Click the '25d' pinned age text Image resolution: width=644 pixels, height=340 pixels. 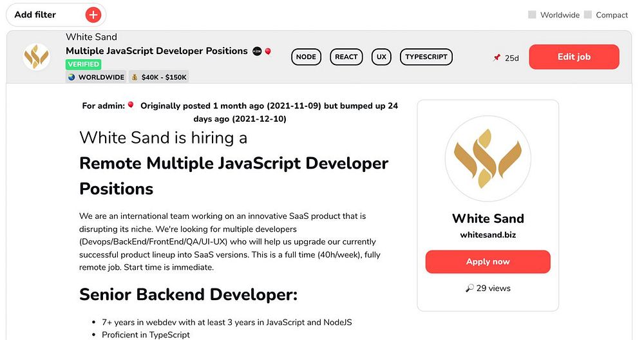pos(512,58)
